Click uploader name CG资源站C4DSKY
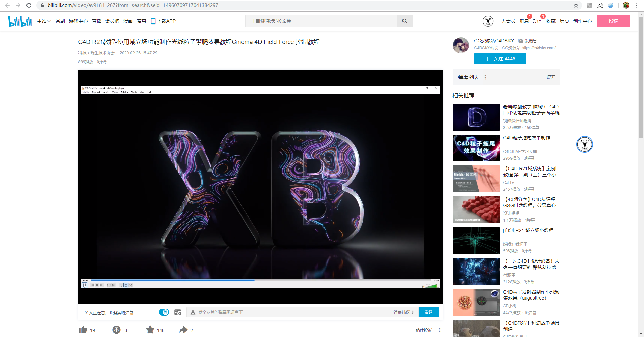The width and height of the screenshot is (644, 337). click(494, 41)
